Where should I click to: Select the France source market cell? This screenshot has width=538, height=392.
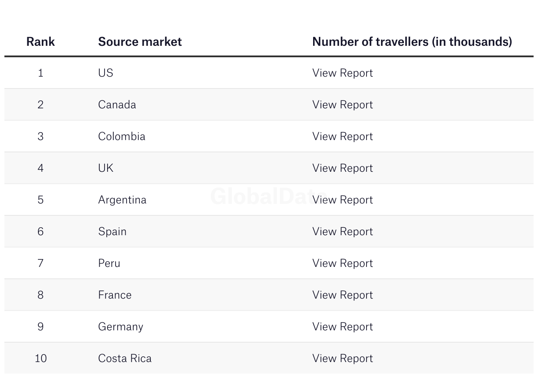(115, 295)
